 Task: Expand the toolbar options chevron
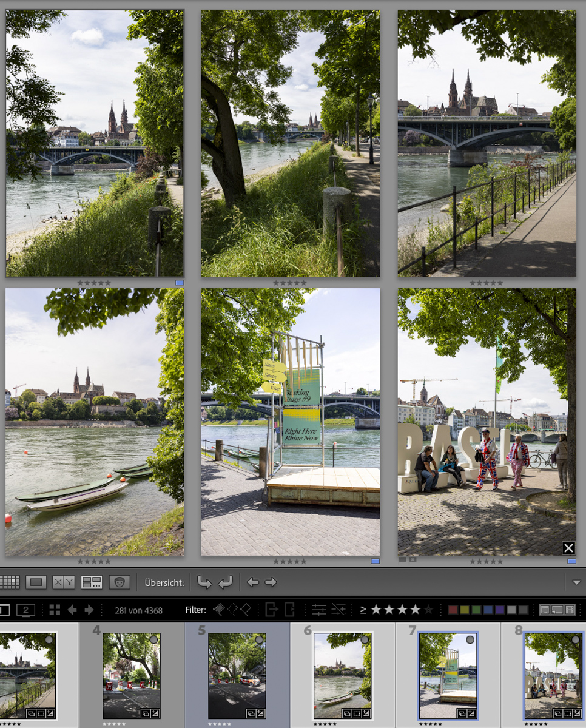point(576,581)
